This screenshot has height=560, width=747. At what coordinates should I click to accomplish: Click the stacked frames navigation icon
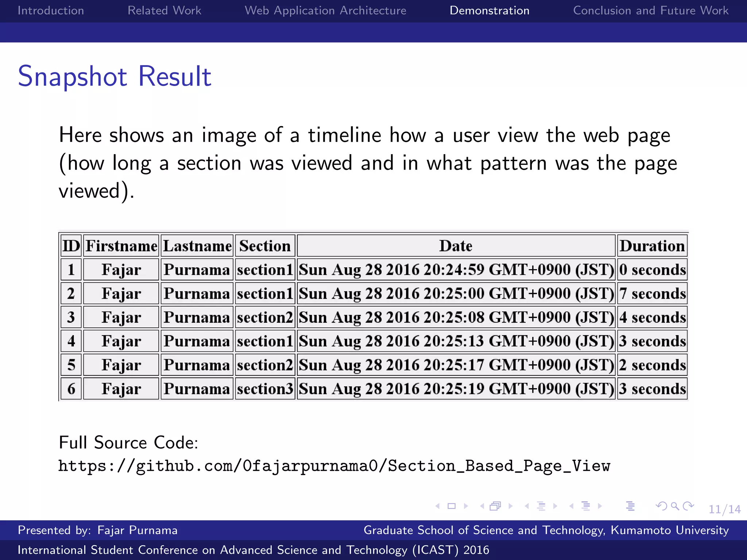pos(496,506)
